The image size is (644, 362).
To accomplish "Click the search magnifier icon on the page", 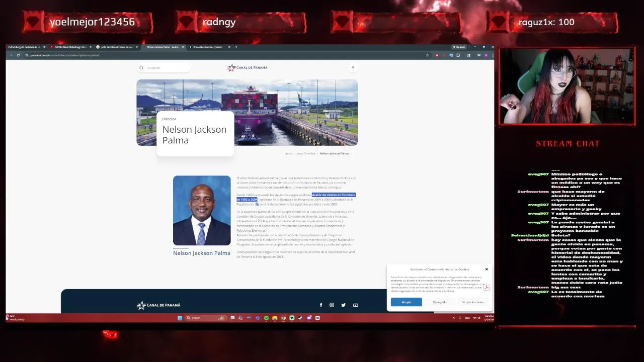I will point(141,67).
